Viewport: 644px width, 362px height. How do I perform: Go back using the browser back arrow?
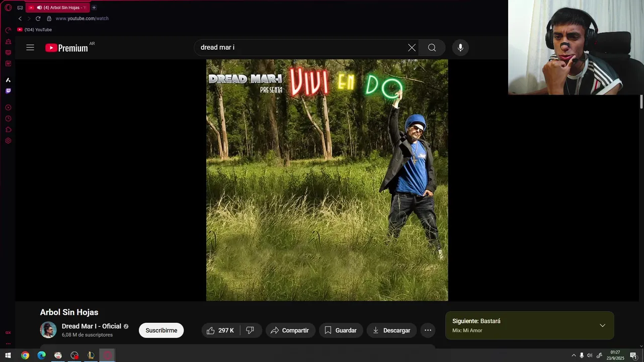tap(20, 19)
